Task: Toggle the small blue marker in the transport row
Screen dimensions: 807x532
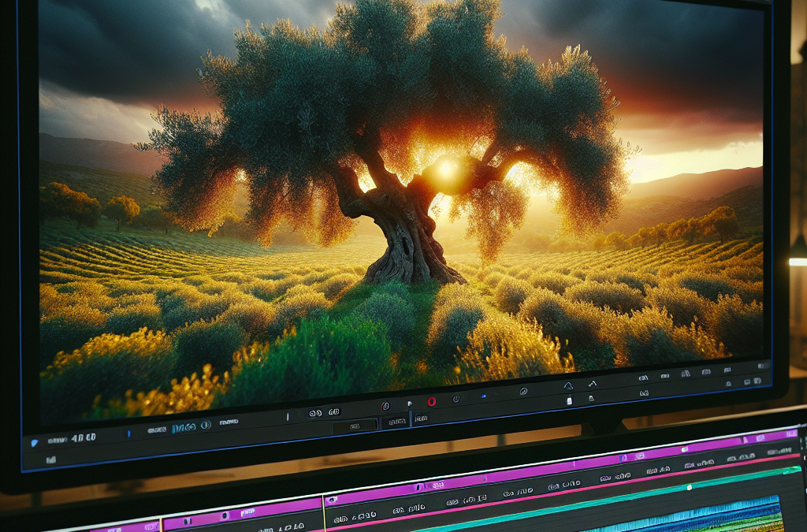Action: 484,396
